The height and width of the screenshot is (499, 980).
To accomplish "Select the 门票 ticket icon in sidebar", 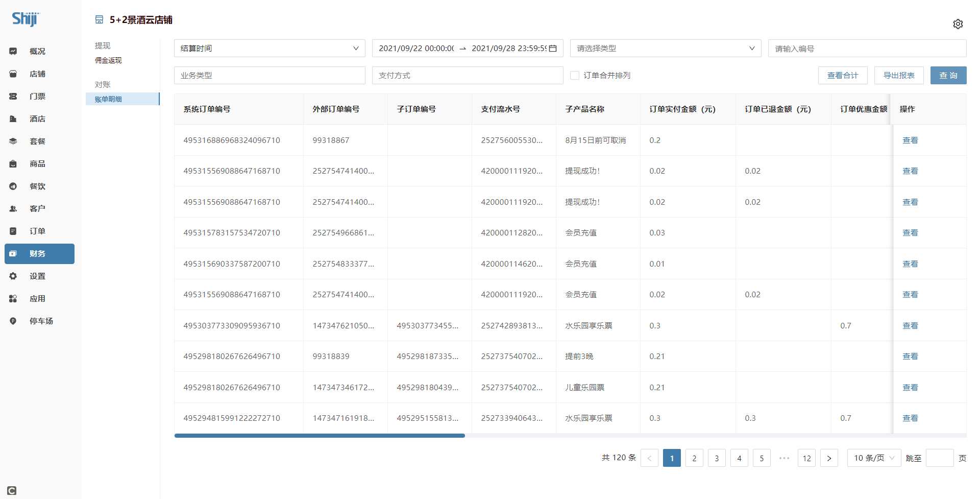I will [x=13, y=97].
